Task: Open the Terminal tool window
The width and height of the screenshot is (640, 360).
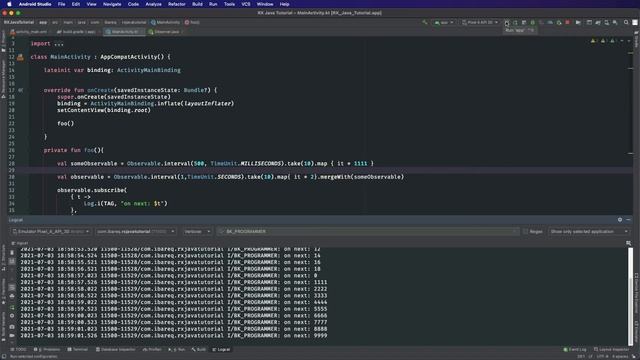Action: pos(78,349)
